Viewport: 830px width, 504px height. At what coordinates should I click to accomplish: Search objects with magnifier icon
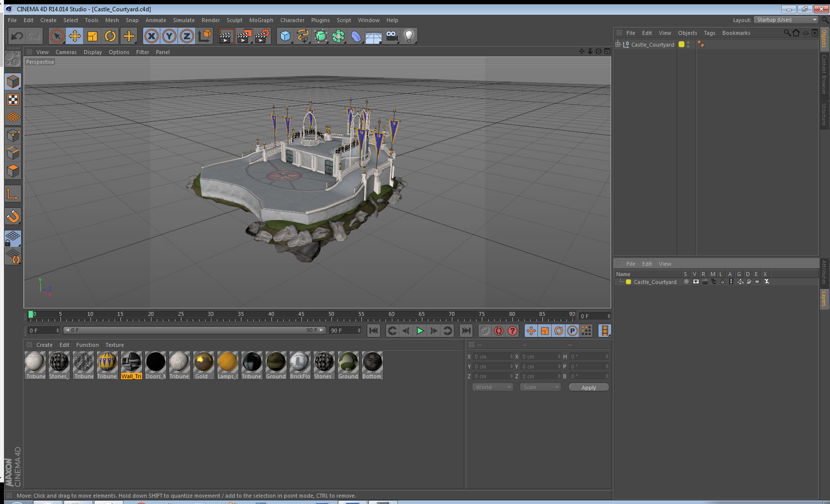click(x=787, y=33)
